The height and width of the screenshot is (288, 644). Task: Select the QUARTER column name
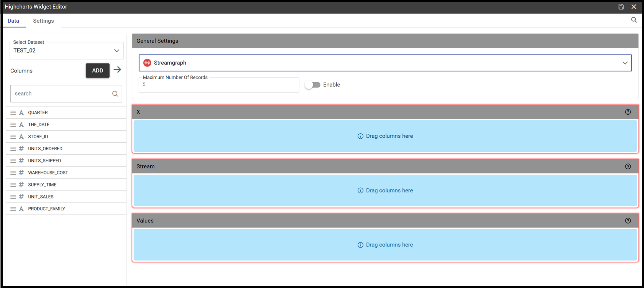38,113
